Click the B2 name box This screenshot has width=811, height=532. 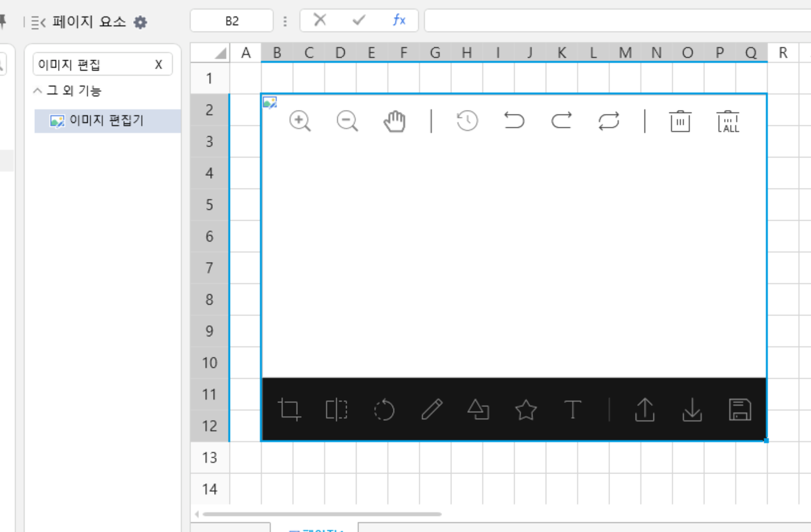click(x=232, y=21)
